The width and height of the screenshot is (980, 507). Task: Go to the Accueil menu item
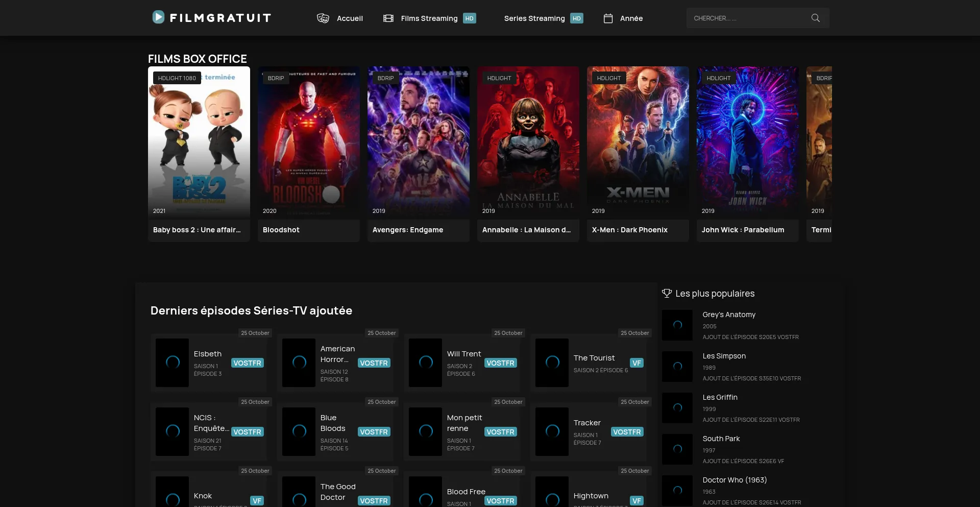click(x=350, y=18)
